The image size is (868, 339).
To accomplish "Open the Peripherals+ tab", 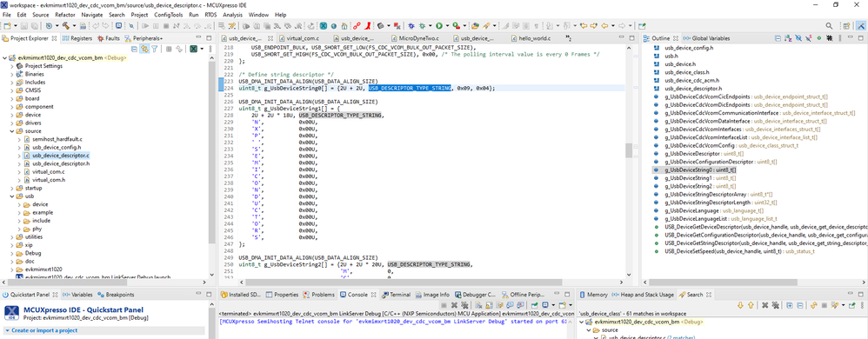I will click(144, 38).
